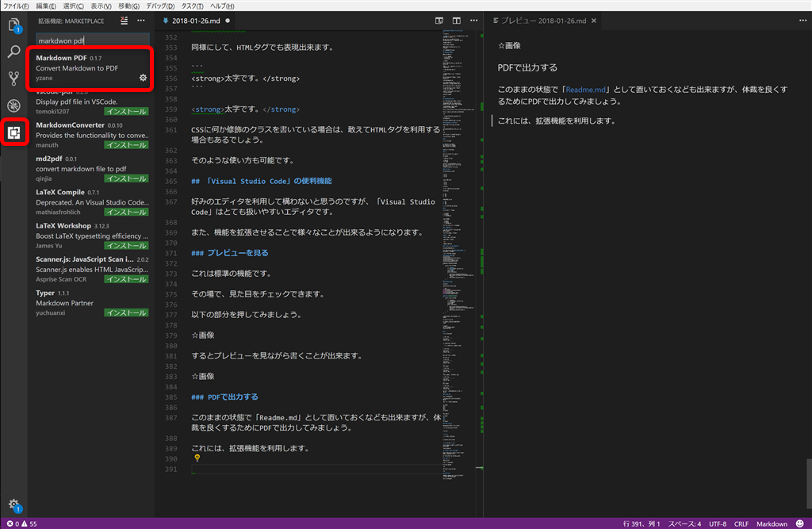
Task: Click the PDFで出力する heading in preview
Action: coord(527,67)
